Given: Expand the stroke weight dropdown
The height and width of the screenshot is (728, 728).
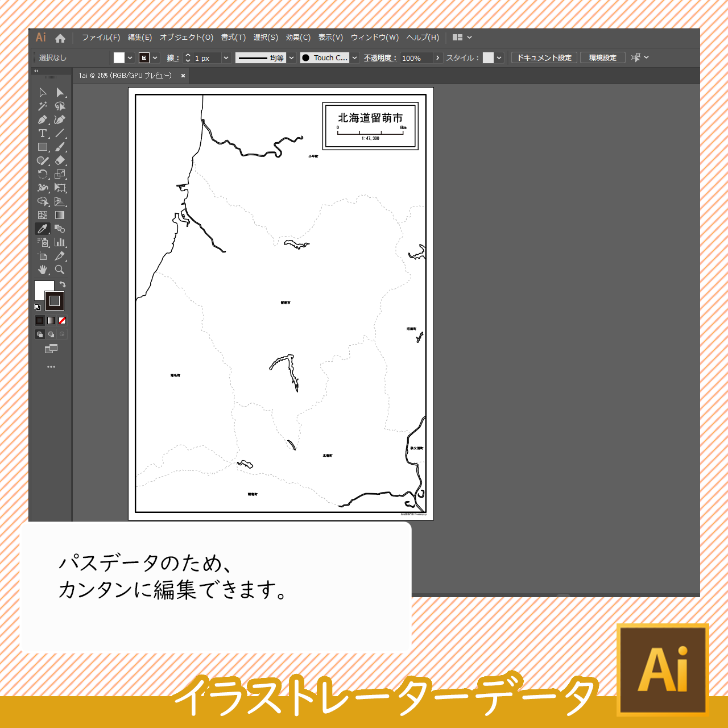Looking at the screenshot, I should point(226,58).
